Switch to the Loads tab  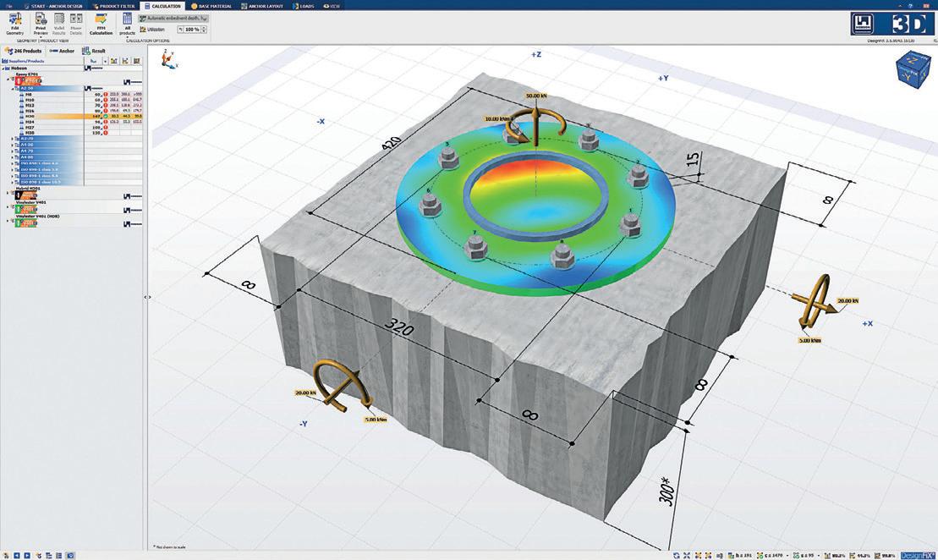[x=304, y=6]
